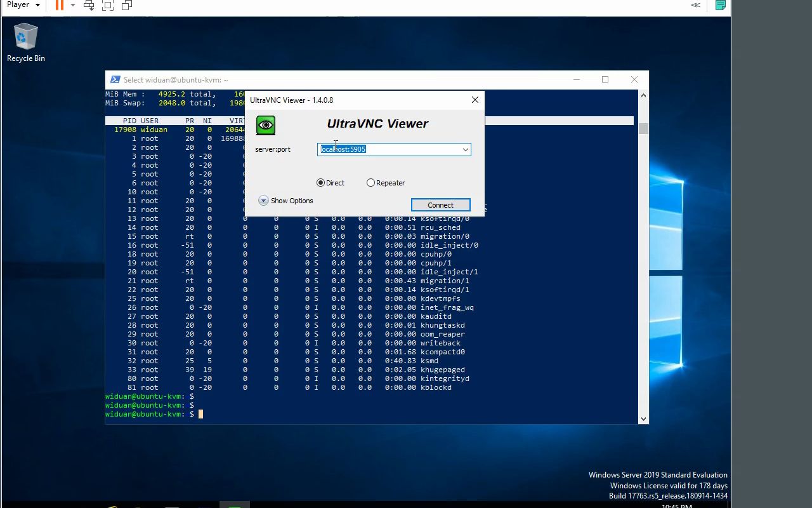812x508 pixels.
Task: Click the 'inet_frag_wq' process name
Action: click(447, 307)
